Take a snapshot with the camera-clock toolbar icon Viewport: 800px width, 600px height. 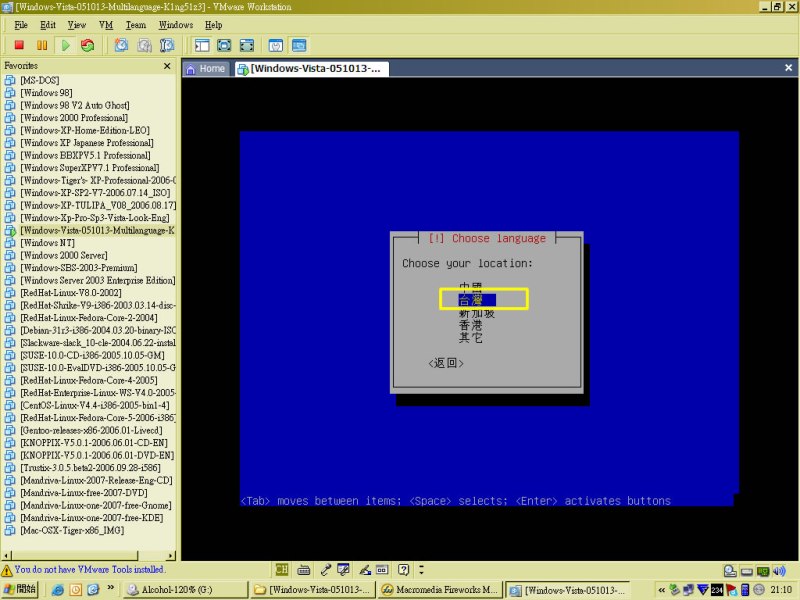(x=121, y=45)
